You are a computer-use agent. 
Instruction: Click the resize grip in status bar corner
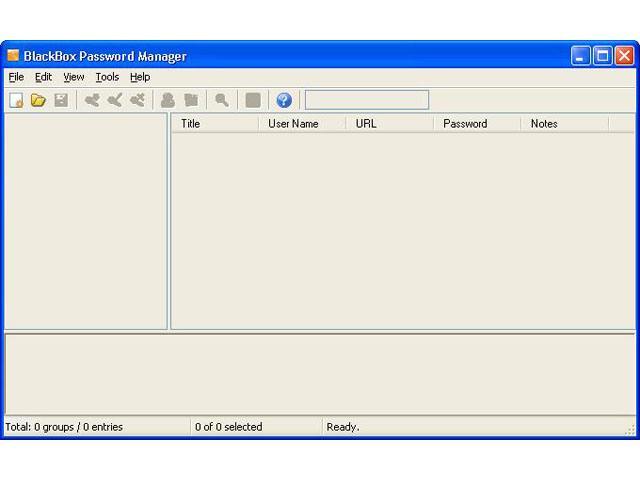tap(631, 431)
